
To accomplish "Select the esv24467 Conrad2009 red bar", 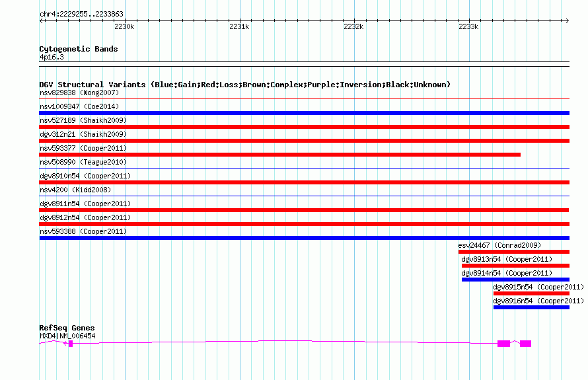I will [514, 252].
